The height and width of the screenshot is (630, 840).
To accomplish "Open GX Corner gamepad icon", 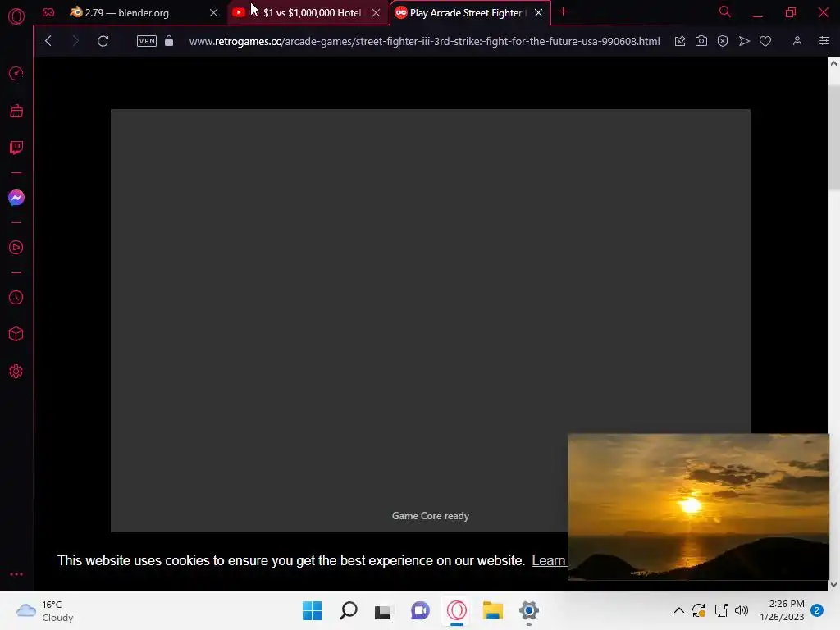I will (x=48, y=12).
